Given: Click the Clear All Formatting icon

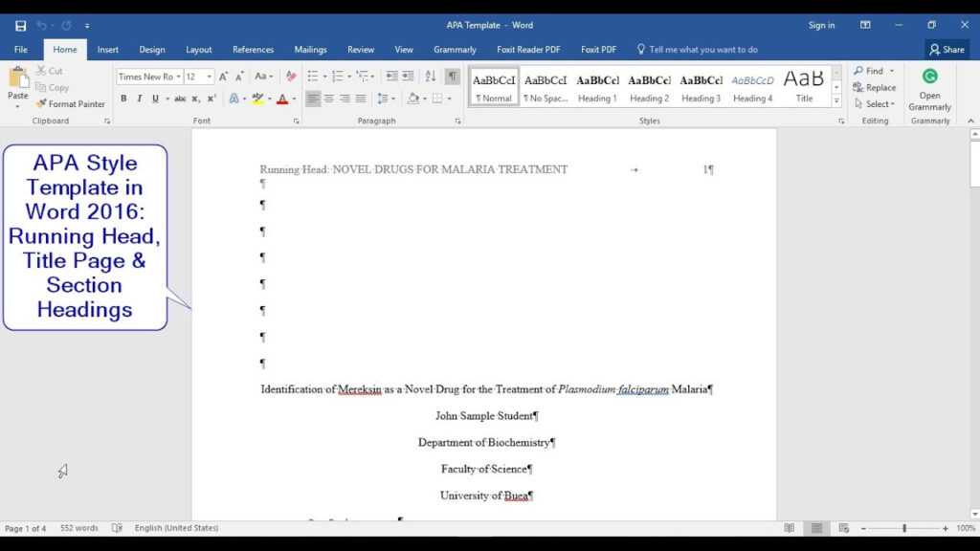Looking at the screenshot, I should click(x=291, y=77).
